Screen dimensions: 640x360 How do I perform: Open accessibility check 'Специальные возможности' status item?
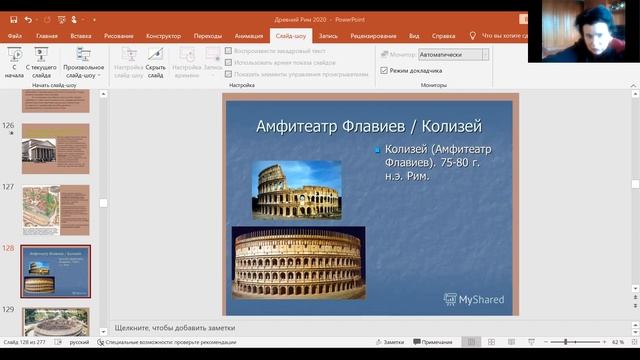[167, 342]
